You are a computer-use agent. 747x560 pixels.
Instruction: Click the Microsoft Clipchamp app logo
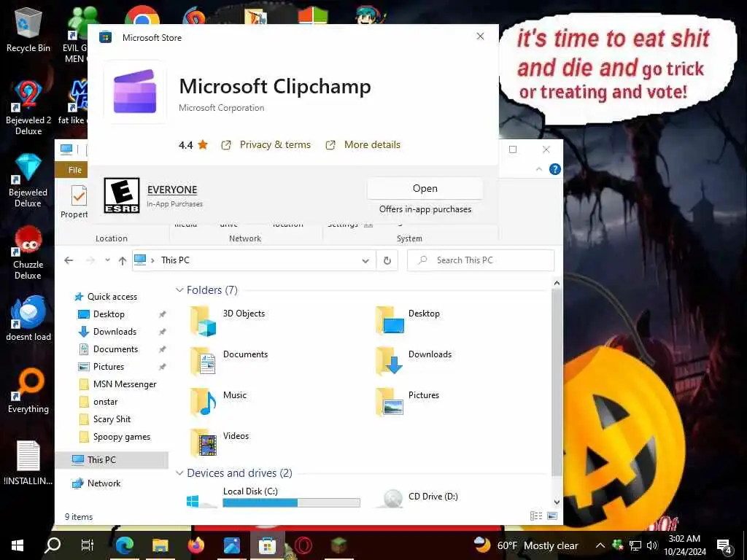(x=135, y=91)
